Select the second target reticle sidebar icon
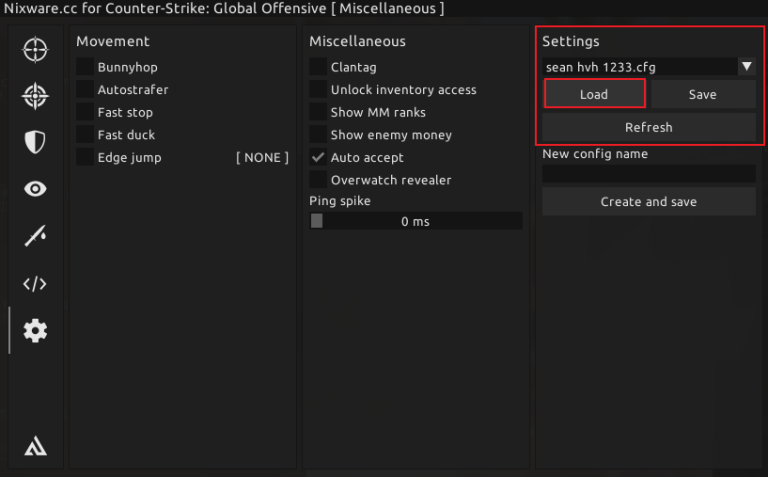 pos(35,96)
